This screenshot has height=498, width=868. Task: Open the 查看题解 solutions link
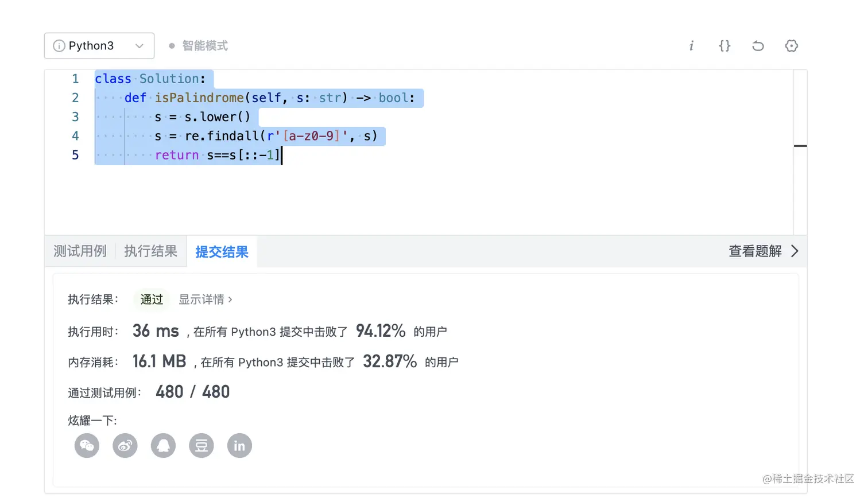click(x=755, y=251)
